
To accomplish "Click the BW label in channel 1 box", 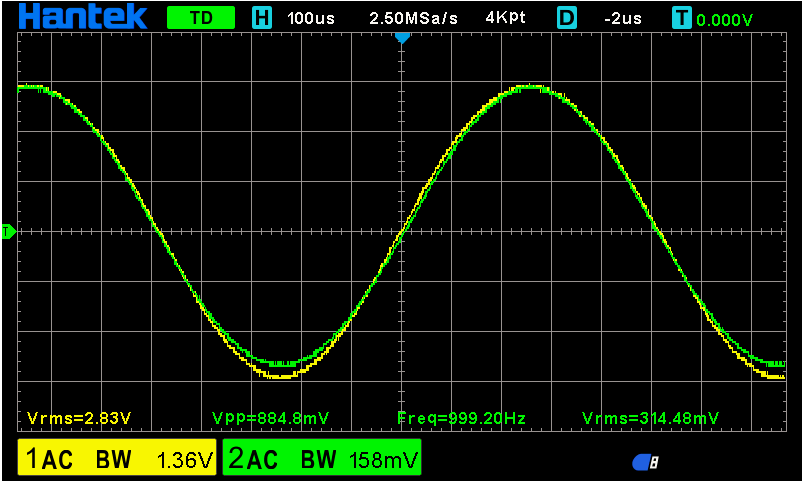I will point(113,460).
